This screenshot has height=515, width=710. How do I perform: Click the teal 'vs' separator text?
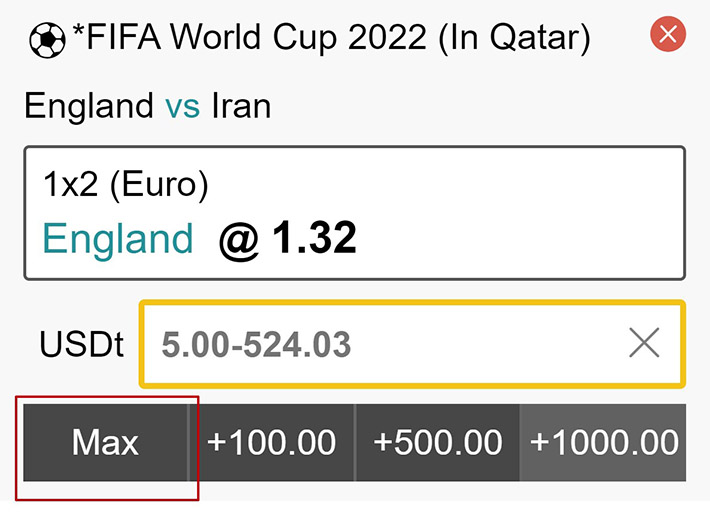[x=183, y=106]
